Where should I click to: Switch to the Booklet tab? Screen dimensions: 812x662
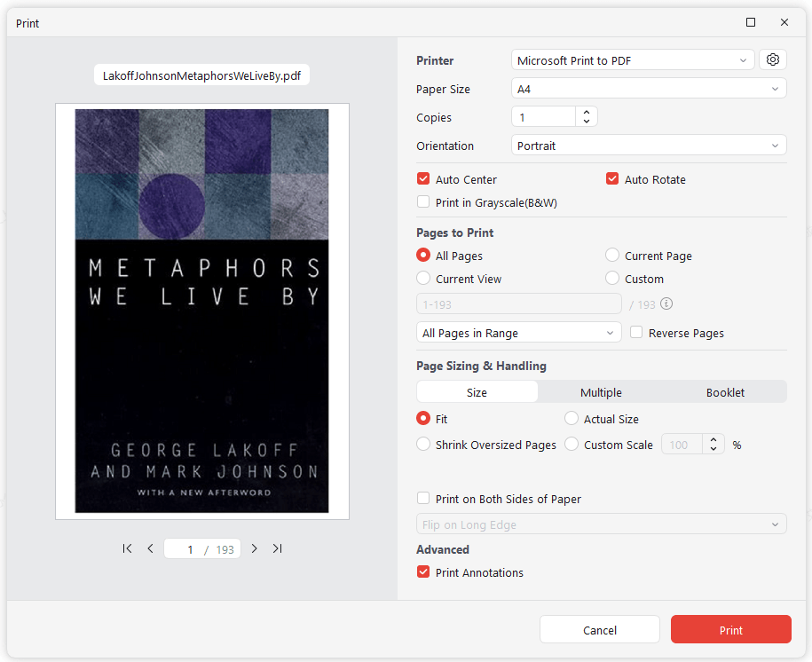725,392
